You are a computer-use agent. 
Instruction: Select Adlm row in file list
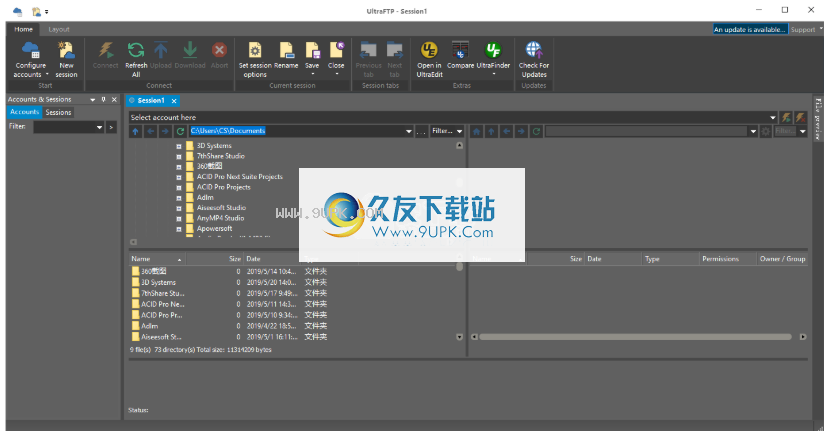(x=229, y=326)
